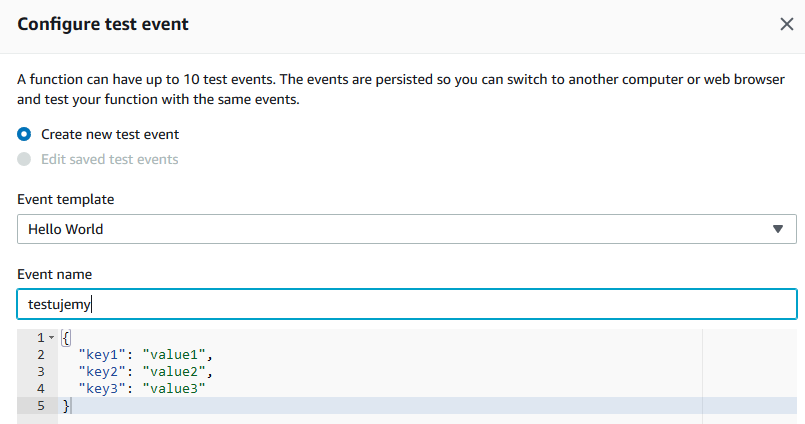
Task: Close the Configure test event dialog
Action: (x=787, y=24)
